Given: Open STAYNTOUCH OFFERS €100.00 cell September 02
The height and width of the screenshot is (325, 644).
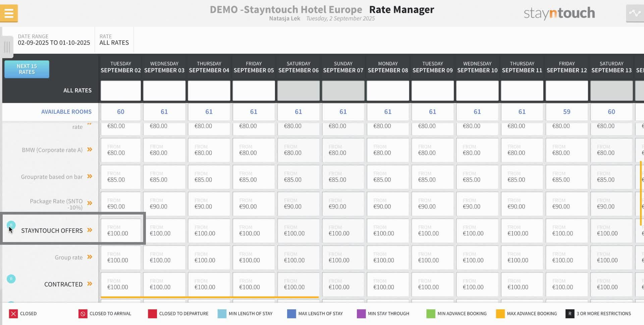Looking at the screenshot, I should click(x=121, y=231).
